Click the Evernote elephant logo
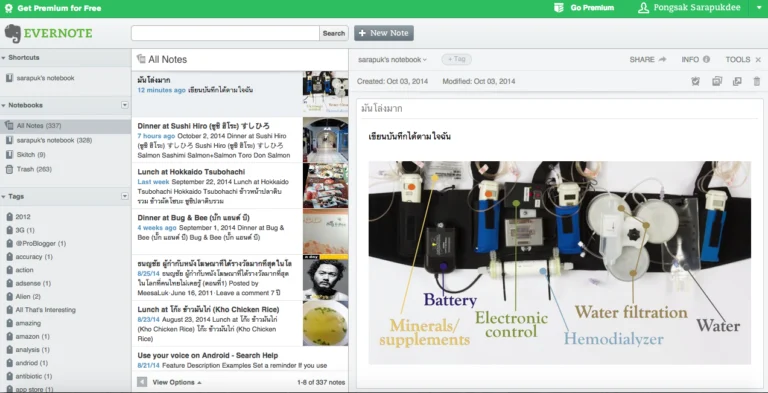This screenshot has width=768, height=393. pos(13,33)
